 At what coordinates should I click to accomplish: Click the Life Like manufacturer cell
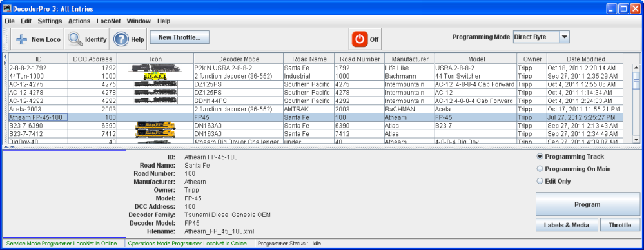tap(409, 68)
